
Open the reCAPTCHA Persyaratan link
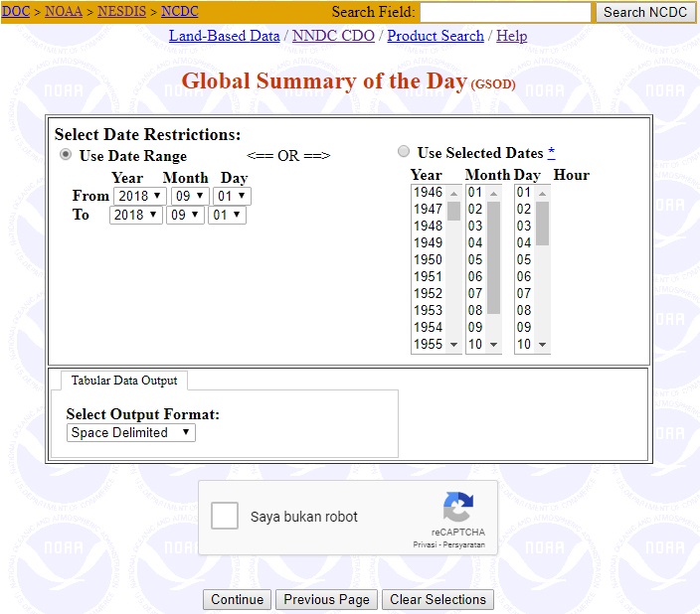(463, 544)
